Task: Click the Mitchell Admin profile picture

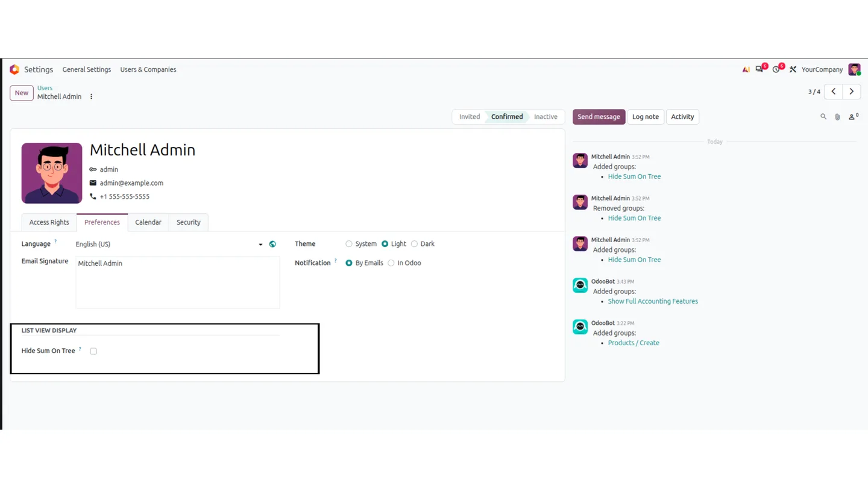Action: click(x=52, y=173)
